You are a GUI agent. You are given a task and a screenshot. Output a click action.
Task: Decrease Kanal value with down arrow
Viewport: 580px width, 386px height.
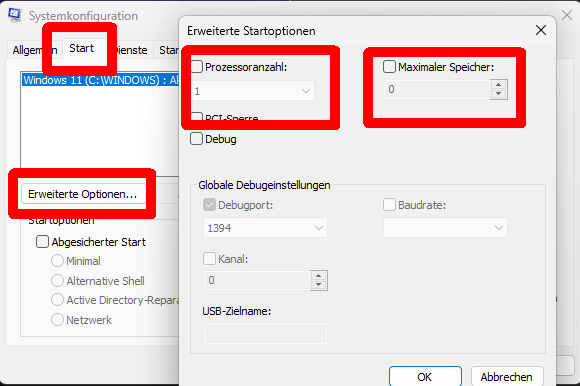pyautogui.click(x=318, y=285)
